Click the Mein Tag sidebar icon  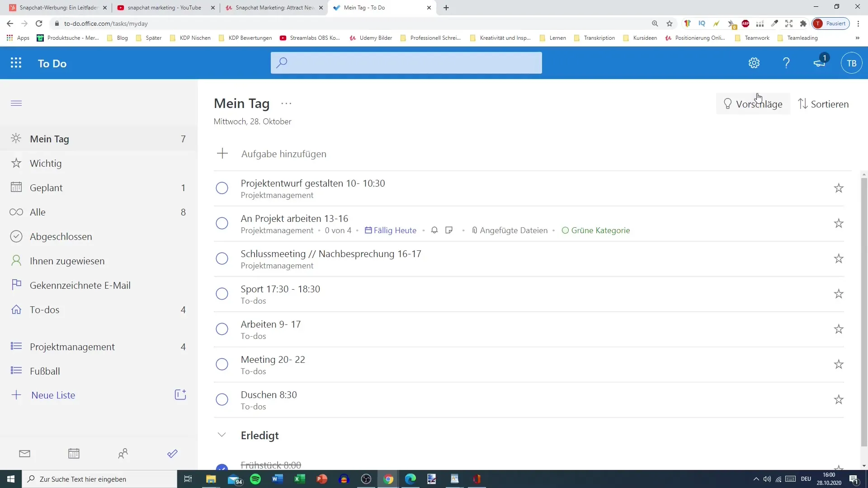(17, 139)
